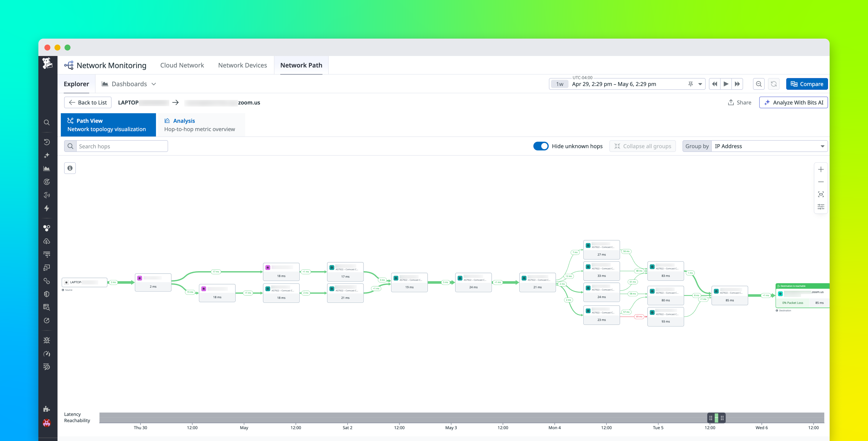The width and height of the screenshot is (868, 441).
Task: Click the 93 ms Comcast hop node
Action: click(x=665, y=317)
